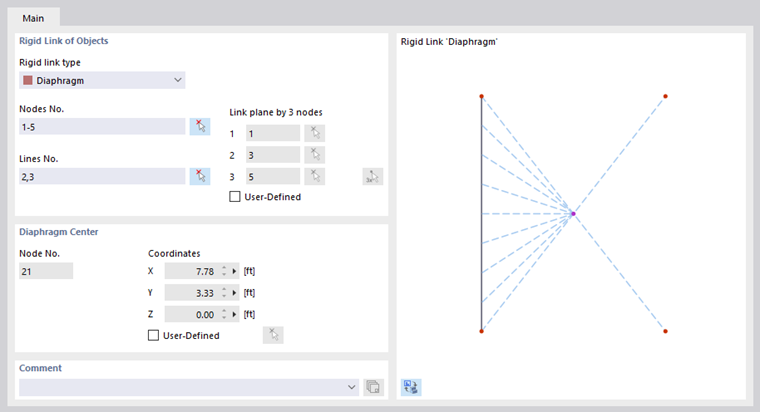Click the Diaphragm Center section heading
This screenshot has height=412, width=760.
(x=59, y=232)
